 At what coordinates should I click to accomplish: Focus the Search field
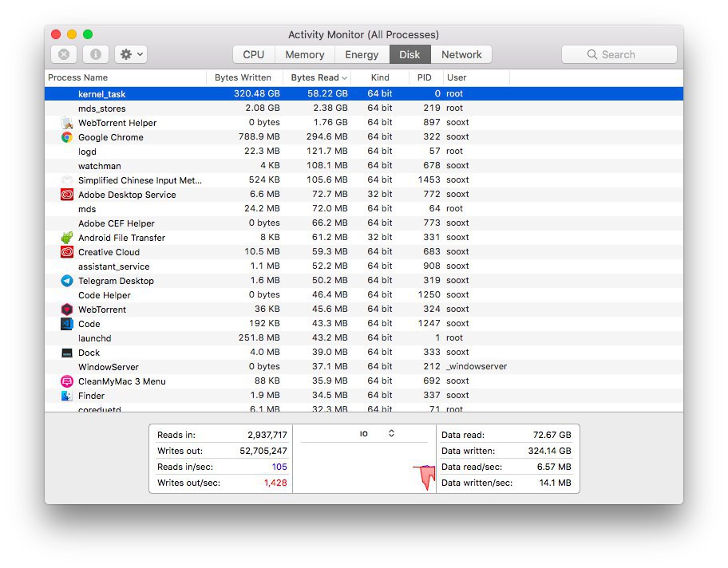pos(619,54)
